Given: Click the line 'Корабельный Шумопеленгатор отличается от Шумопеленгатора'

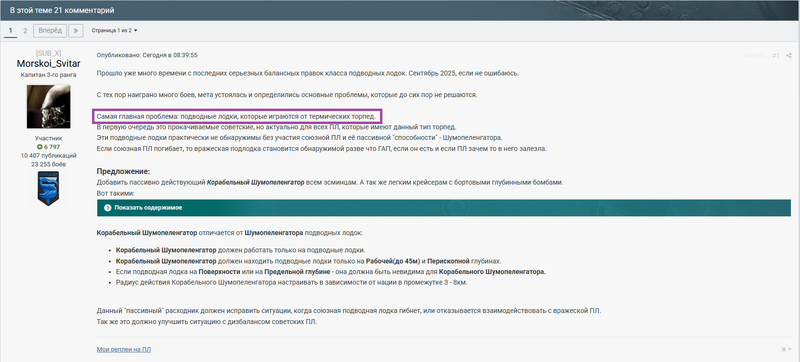Looking at the screenshot, I should (x=230, y=232).
